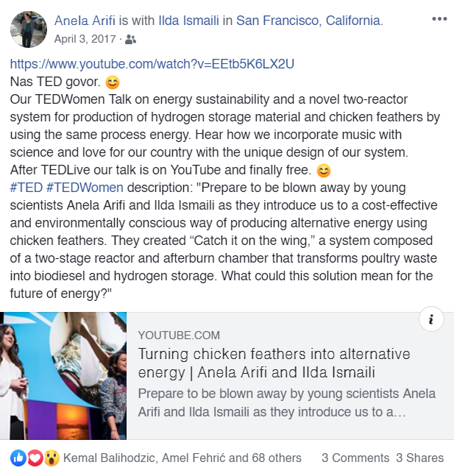This screenshot has width=454, height=476.
Task: Click the YOUTUBE.COM source label
Action: (179, 335)
